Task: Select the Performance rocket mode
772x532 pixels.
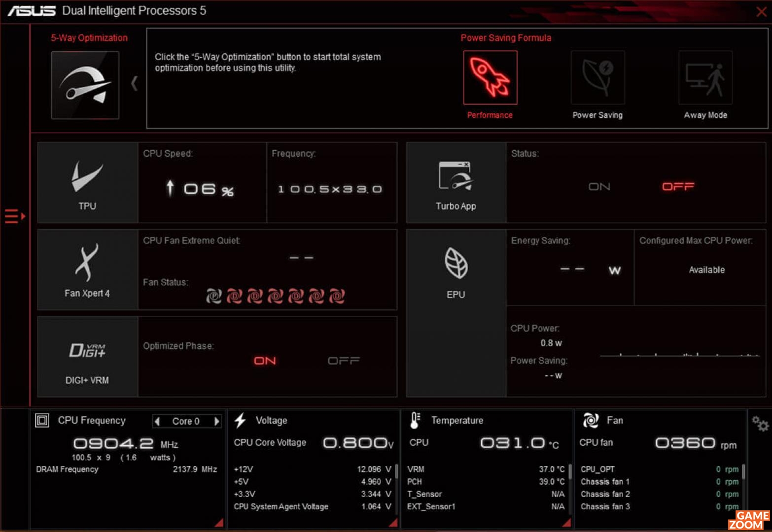Action: (490, 77)
